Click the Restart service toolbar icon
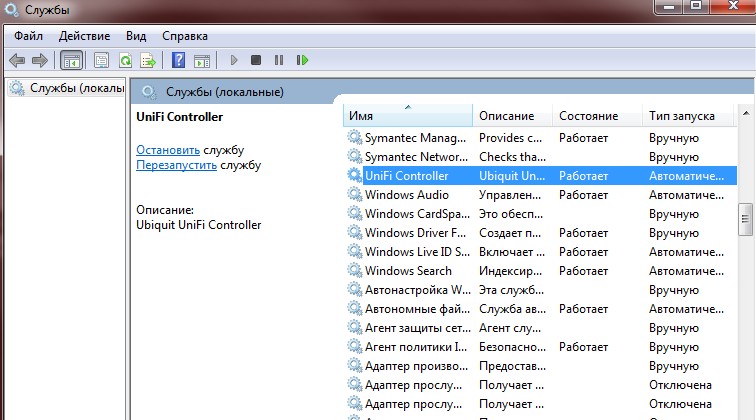Image resolution: width=756 pixels, height=420 pixels. tap(301, 60)
